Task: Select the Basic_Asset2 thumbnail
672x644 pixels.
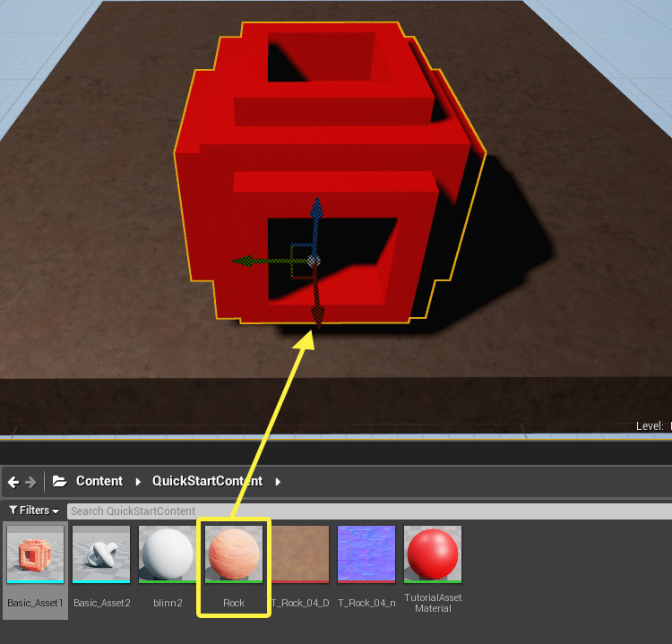Action: tap(101, 554)
